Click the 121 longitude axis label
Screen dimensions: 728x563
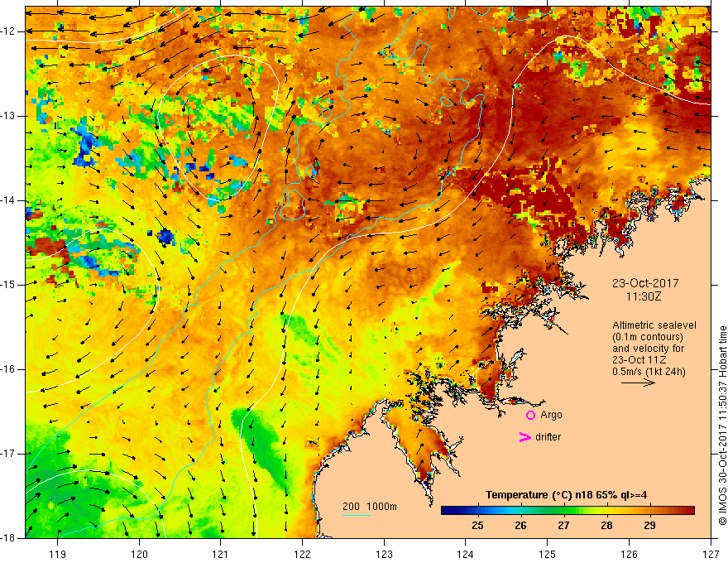(x=221, y=554)
